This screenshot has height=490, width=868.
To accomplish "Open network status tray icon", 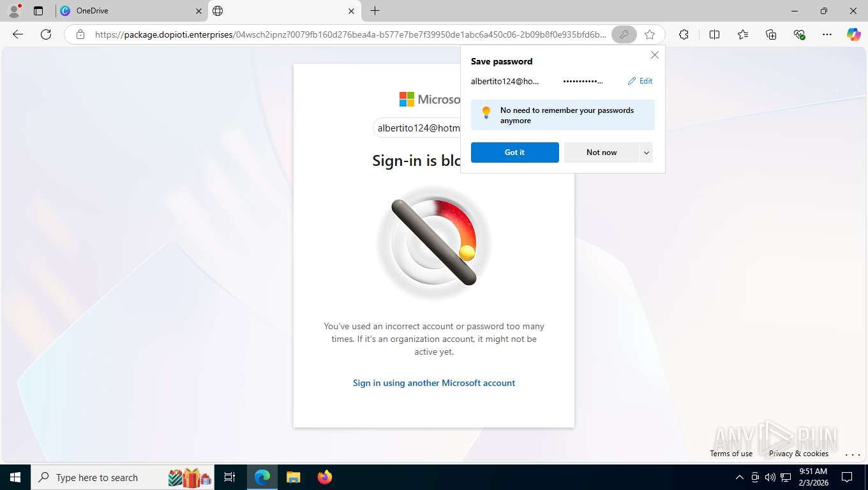I will (x=786, y=477).
